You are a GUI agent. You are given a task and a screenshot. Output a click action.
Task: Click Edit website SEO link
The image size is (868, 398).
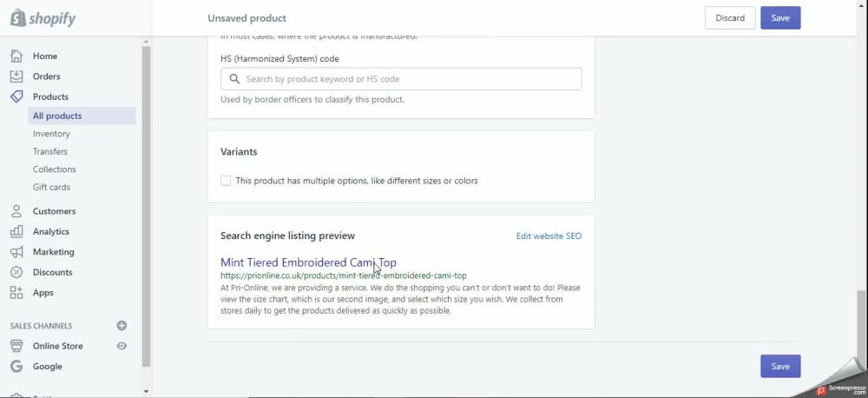pos(549,235)
